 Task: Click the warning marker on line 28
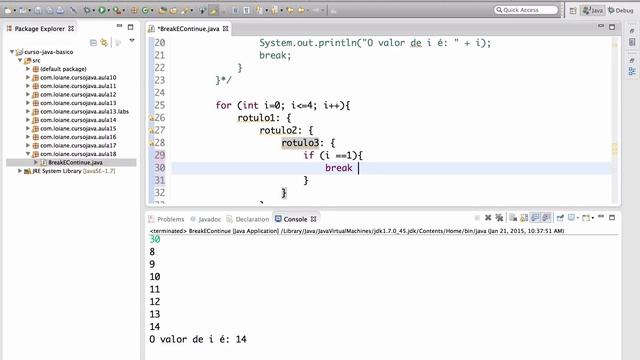click(151, 143)
